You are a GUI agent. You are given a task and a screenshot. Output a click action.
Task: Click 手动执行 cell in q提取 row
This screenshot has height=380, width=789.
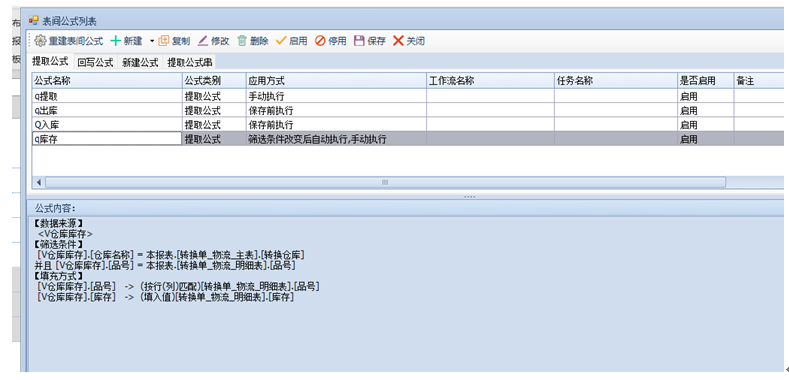(336, 96)
